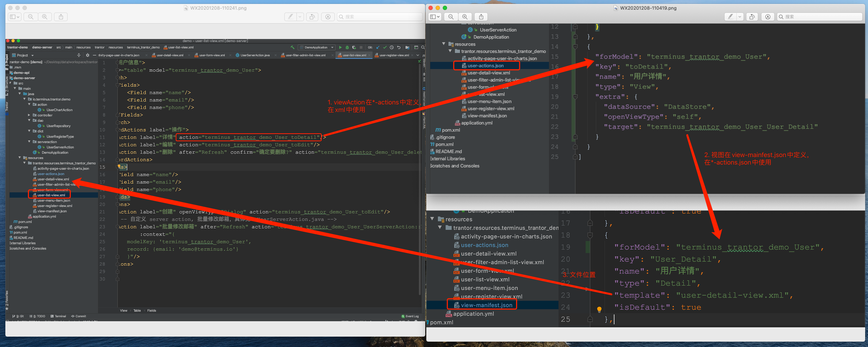Zoom in using the Preview magnifier icon
868x347 pixels.
pos(45,16)
